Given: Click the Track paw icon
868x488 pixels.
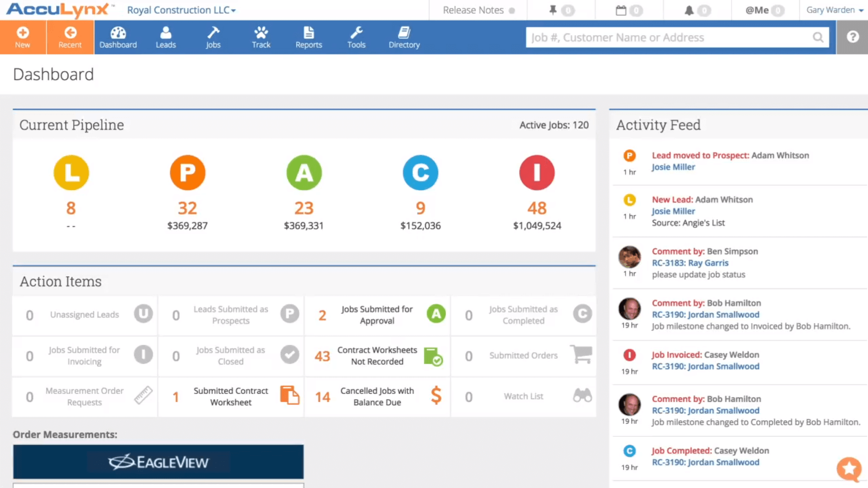Looking at the screenshot, I should pyautogui.click(x=260, y=36).
